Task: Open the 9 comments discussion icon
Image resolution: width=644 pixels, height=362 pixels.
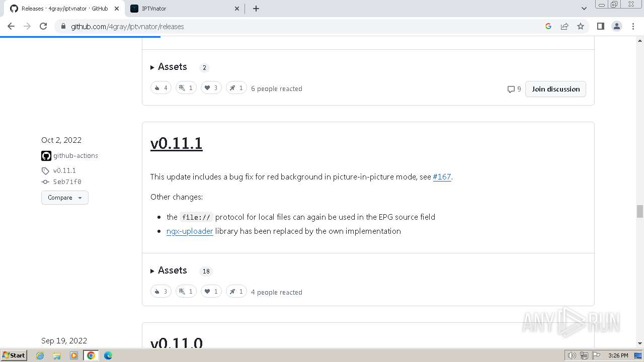Action: click(514, 89)
